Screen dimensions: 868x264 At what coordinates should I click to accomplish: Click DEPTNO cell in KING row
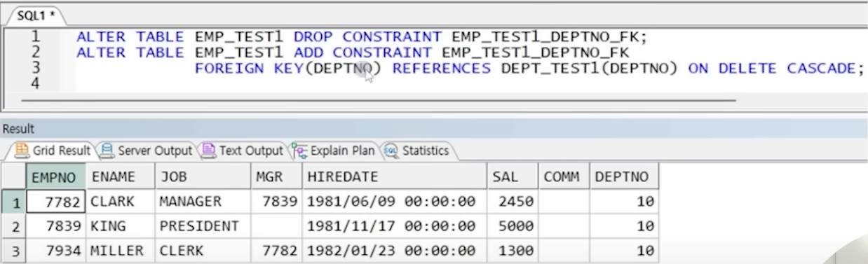625,227
